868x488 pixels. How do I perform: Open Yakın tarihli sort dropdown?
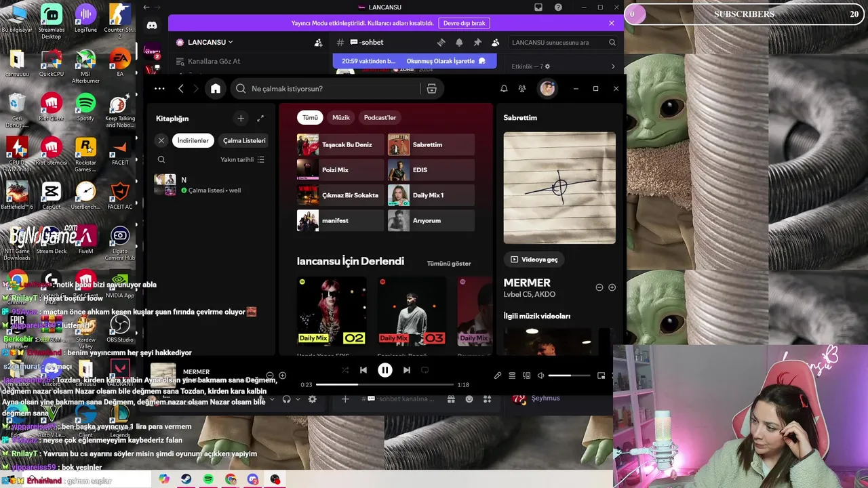pos(242,160)
